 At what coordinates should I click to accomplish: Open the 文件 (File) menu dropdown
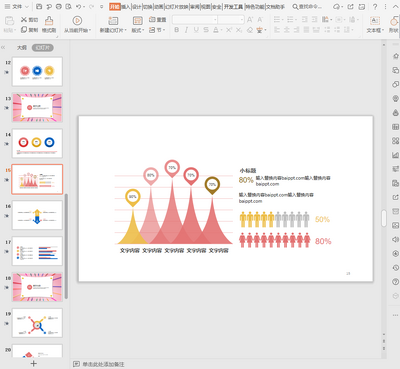(16, 7)
